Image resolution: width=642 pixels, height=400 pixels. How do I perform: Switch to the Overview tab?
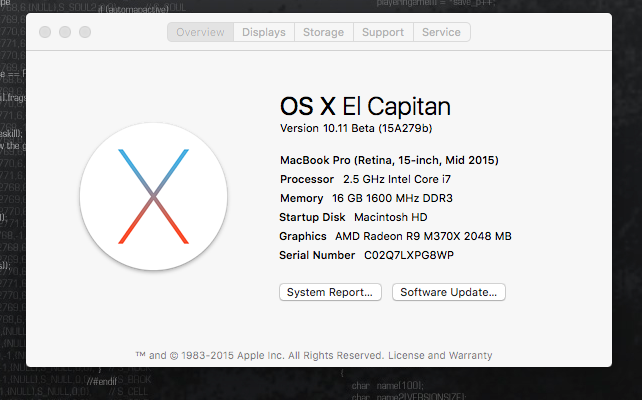pos(200,32)
